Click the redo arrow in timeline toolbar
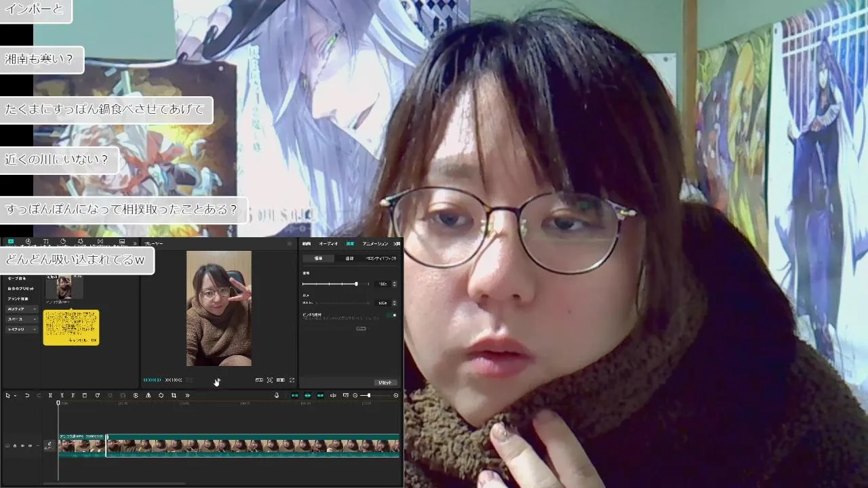The image size is (868, 488). (x=39, y=395)
